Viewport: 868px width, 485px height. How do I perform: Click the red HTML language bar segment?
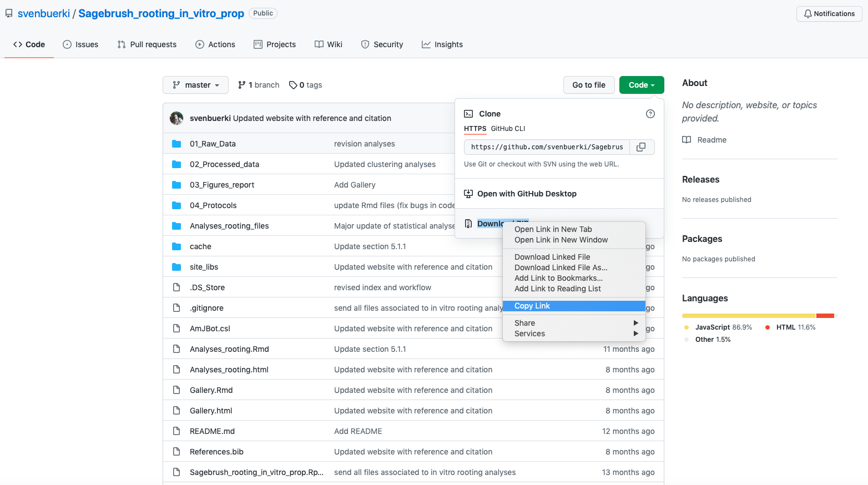click(x=825, y=316)
